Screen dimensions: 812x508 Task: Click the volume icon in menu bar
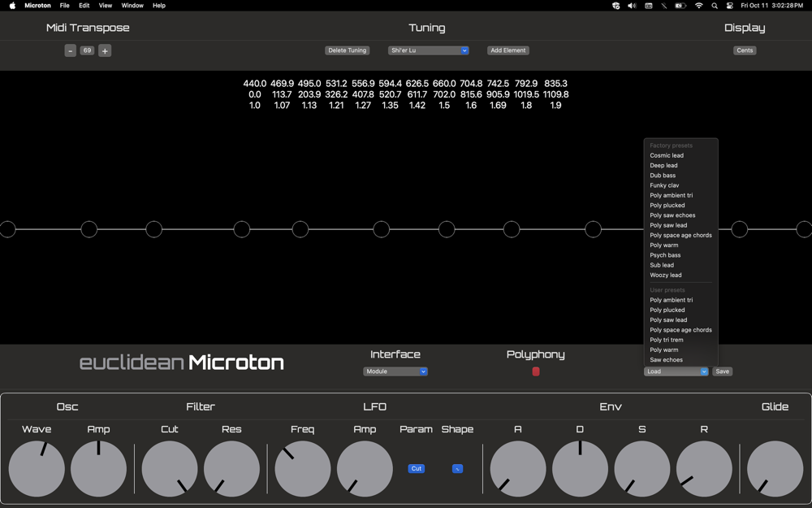coord(632,6)
